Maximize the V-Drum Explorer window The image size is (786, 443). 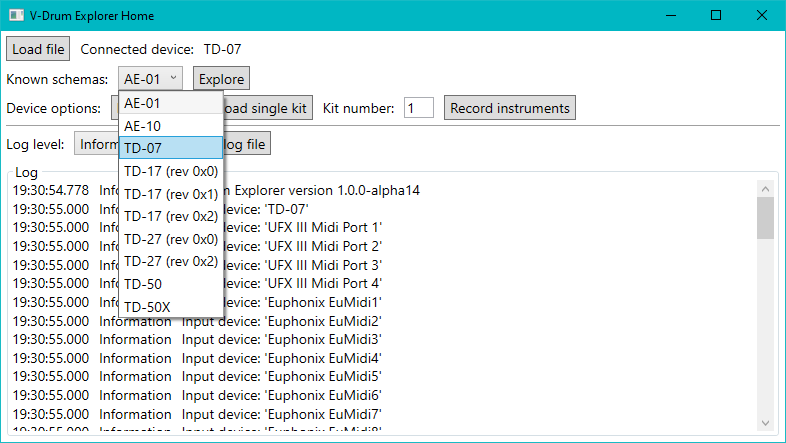[x=716, y=16]
